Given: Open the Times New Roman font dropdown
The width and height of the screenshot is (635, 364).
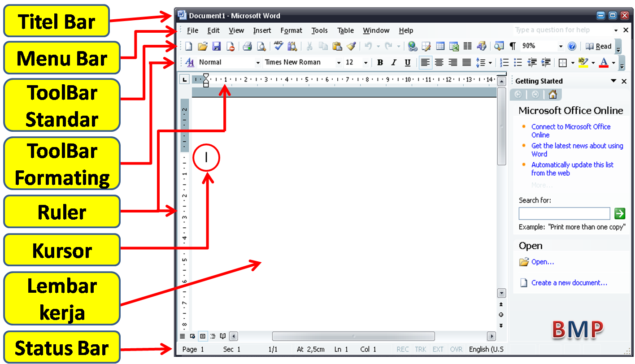Looking at the screenshot, I should click(x=339, y=63).
